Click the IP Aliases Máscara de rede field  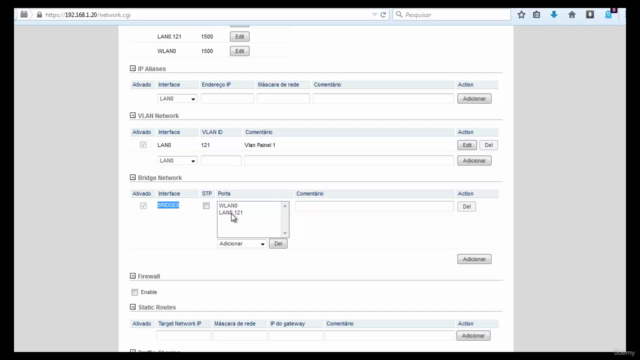(x=283, y=99)
